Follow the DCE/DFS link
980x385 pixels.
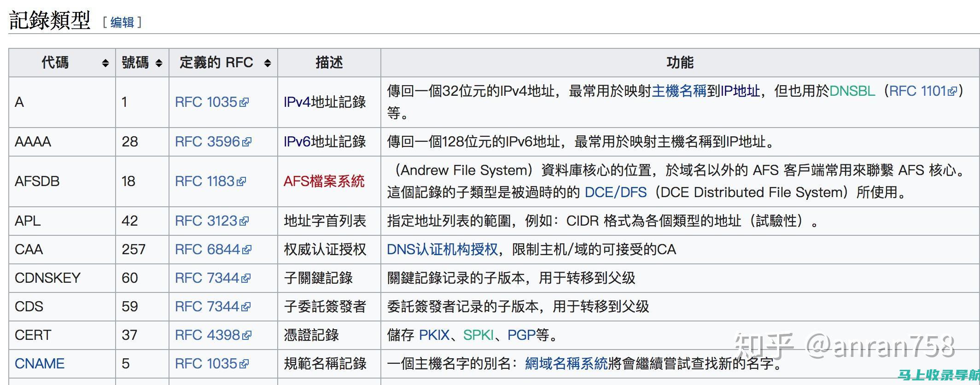[x=616, y=192]
